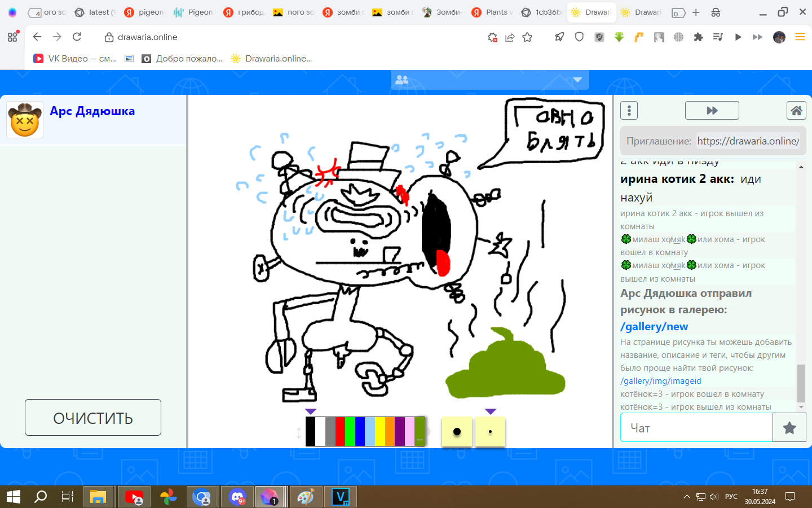Open the Drawaria.online bookmark
The height and width of the screenshot is (508, 812).
271,58
